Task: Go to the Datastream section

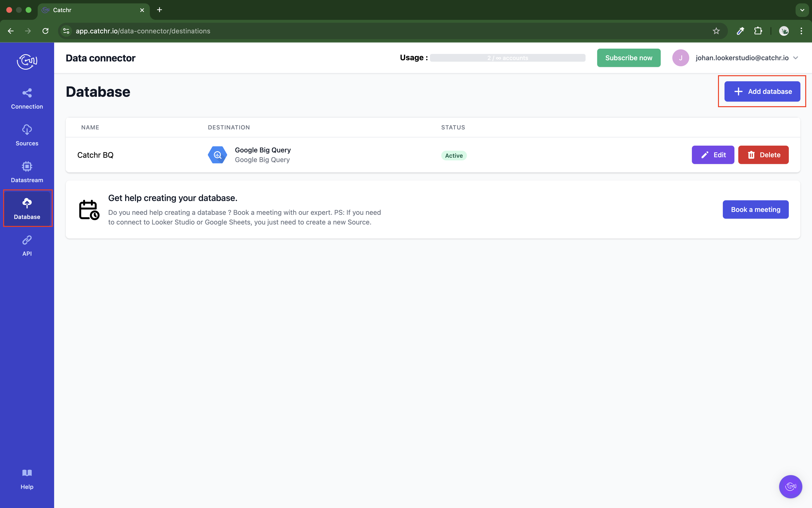Action: click(27, 172)
